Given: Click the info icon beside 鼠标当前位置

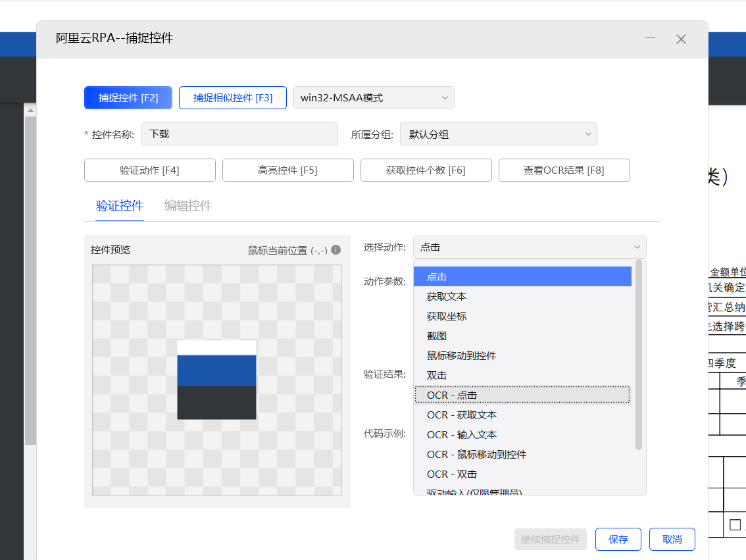Looking at the screenshot, I should tap(336, 250).
